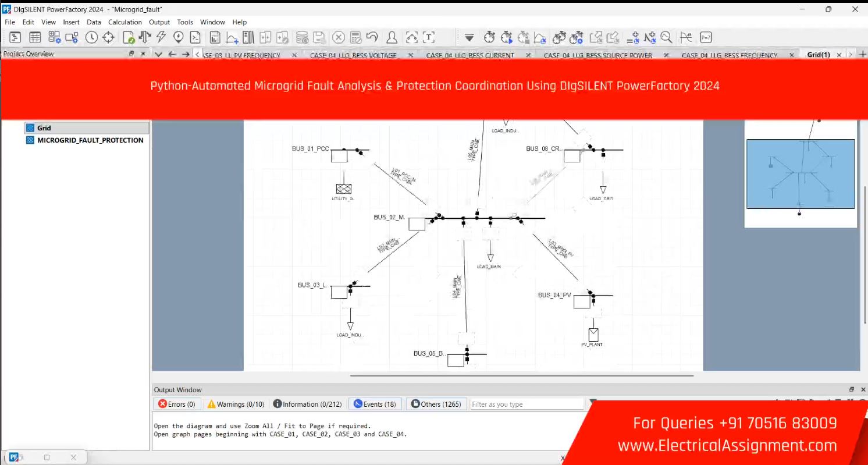Click the Calculate Initial Conditions stopwatch icon

pyautogui.click(x=489, y=37)
